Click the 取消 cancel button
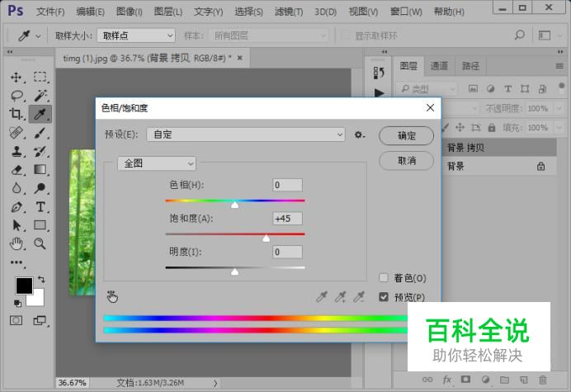The image size is (571, 392). (x=407, y=161)
